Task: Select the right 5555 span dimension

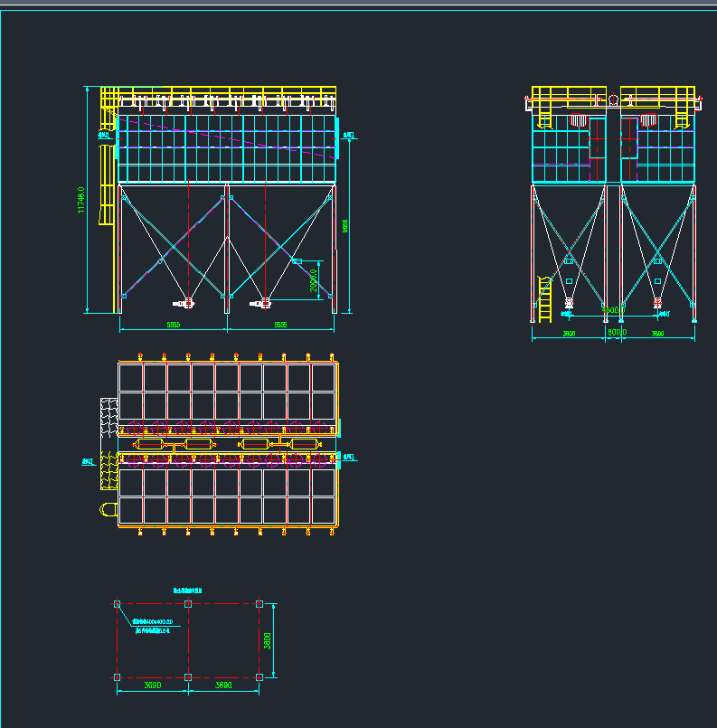Action: [280, 324]
